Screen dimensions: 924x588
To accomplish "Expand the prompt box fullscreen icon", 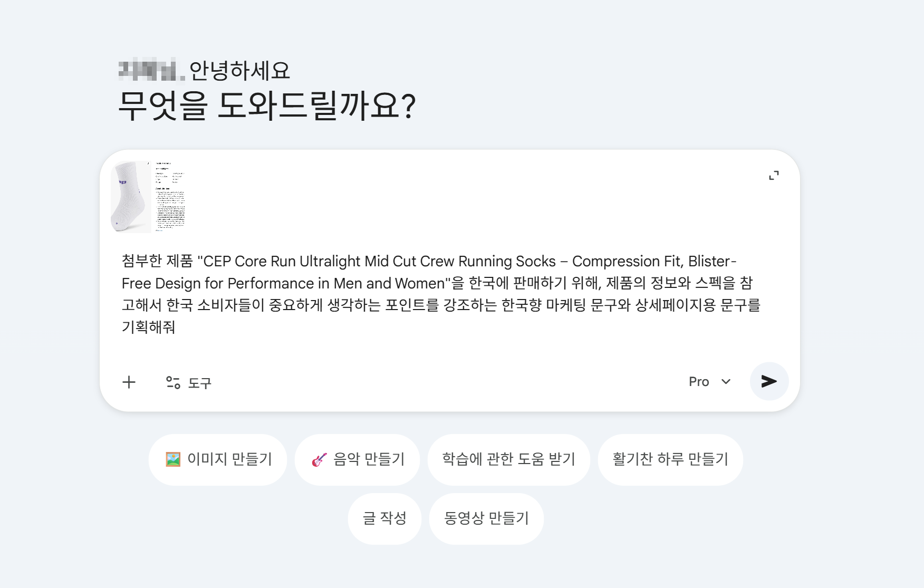I will click(775, 176).
